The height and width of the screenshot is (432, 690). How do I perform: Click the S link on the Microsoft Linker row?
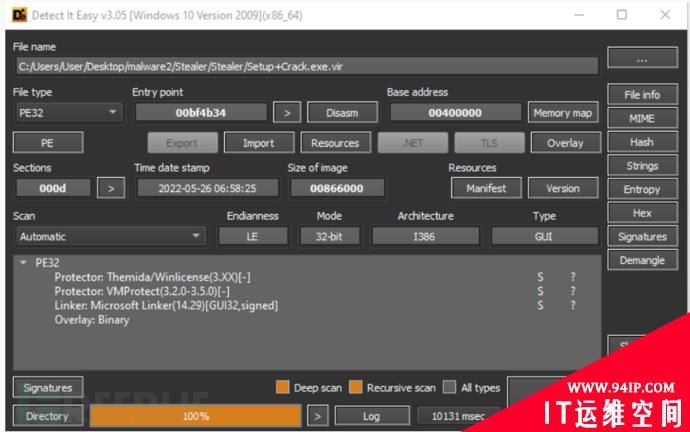[540, 305]
